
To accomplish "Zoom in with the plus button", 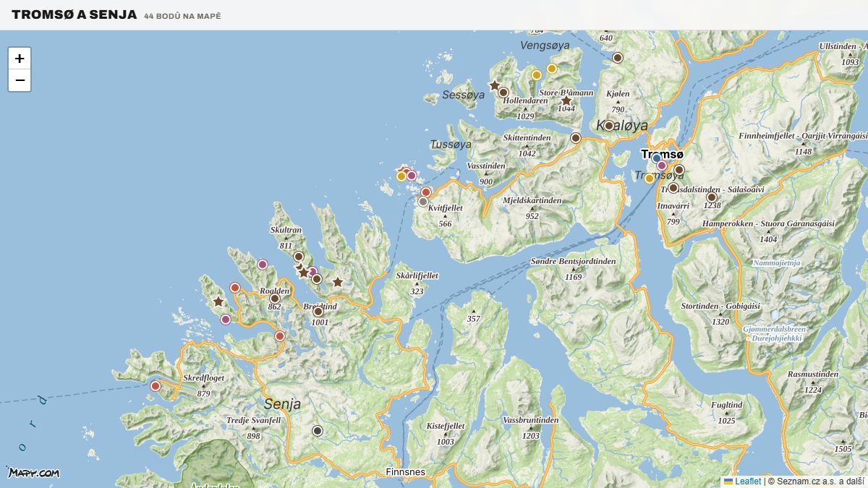I will (x=20, y=59).
